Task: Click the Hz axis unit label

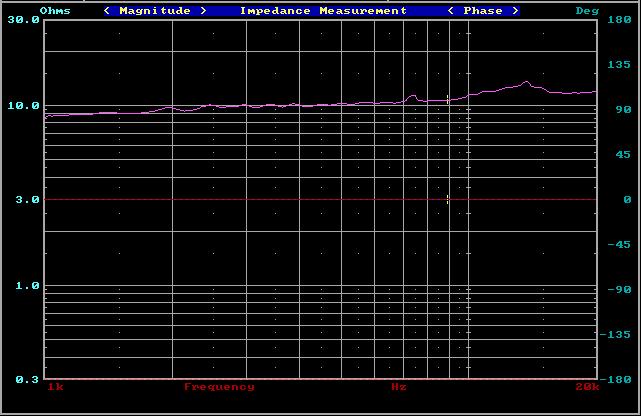Action: [399, 387]
